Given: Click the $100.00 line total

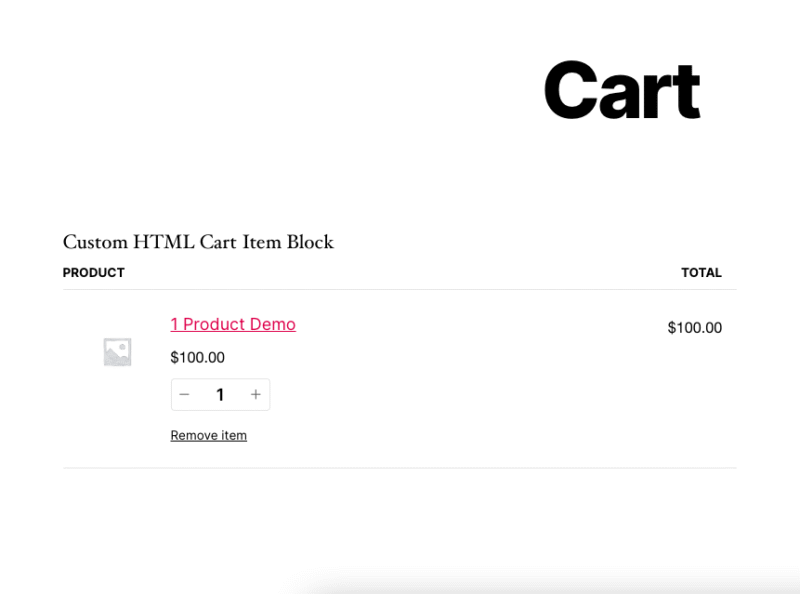Looking at the screenshot, I should (x=694, y=327).
